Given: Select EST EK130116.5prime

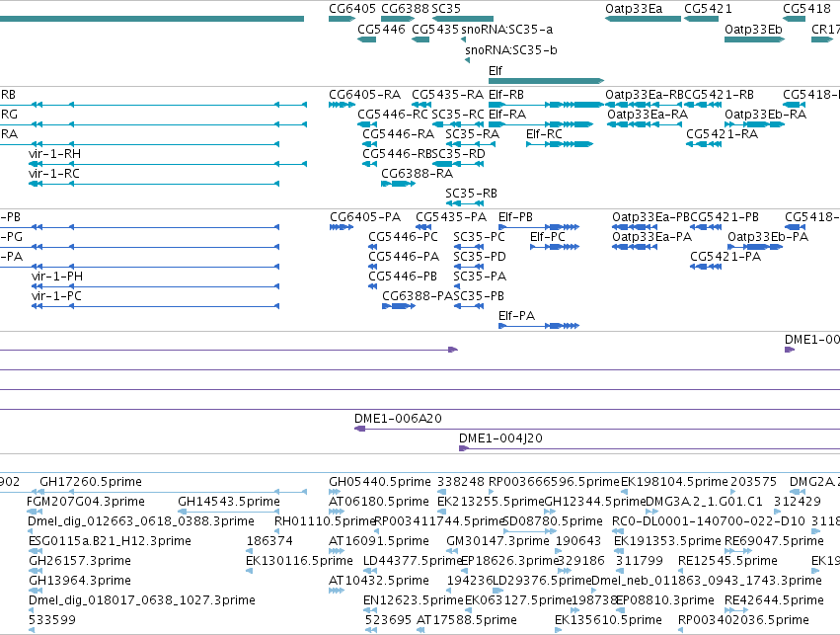Looking at the screenshot, I should (x=299, y=561).
